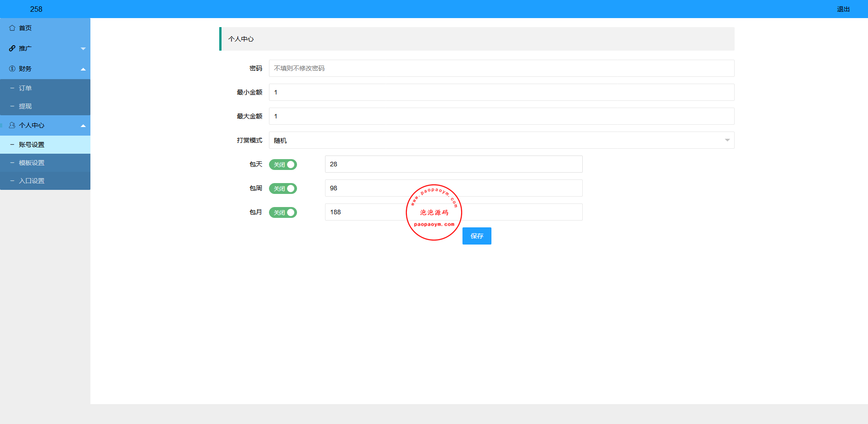Viewport: 868px width, 424px height.
Task: Toggle the 包月 switch
Action: (x=283, y=212)
